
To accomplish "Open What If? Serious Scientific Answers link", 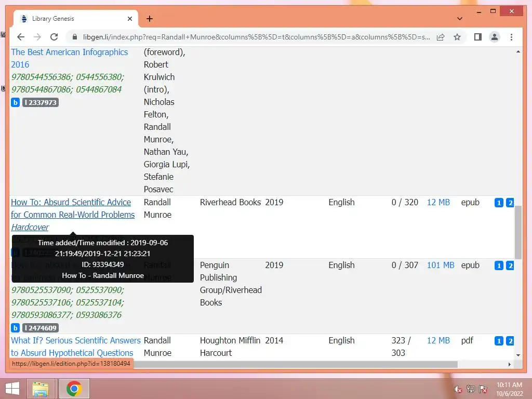I will pyautogui.click(x=76, y=347).
